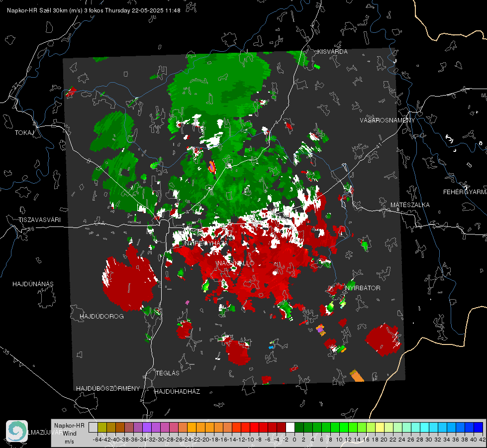
Task: Click the HAJDÚNÁNÁS town label
Action: click(33, 284)
